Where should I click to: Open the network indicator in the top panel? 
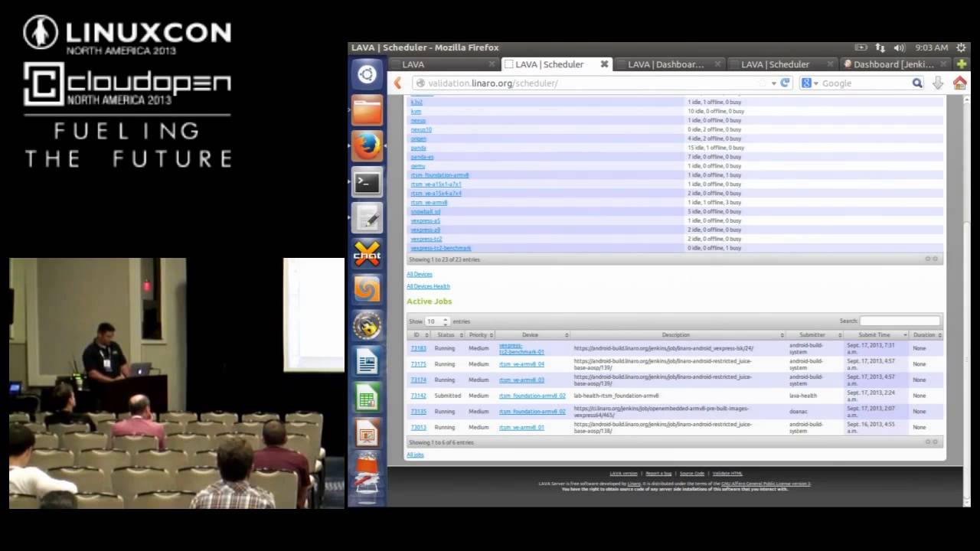[880, 47]
